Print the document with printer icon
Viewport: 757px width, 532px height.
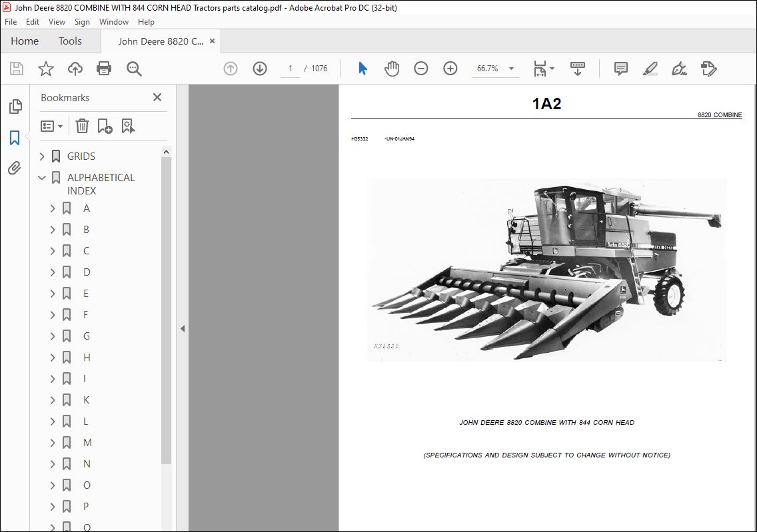point(104,69)
